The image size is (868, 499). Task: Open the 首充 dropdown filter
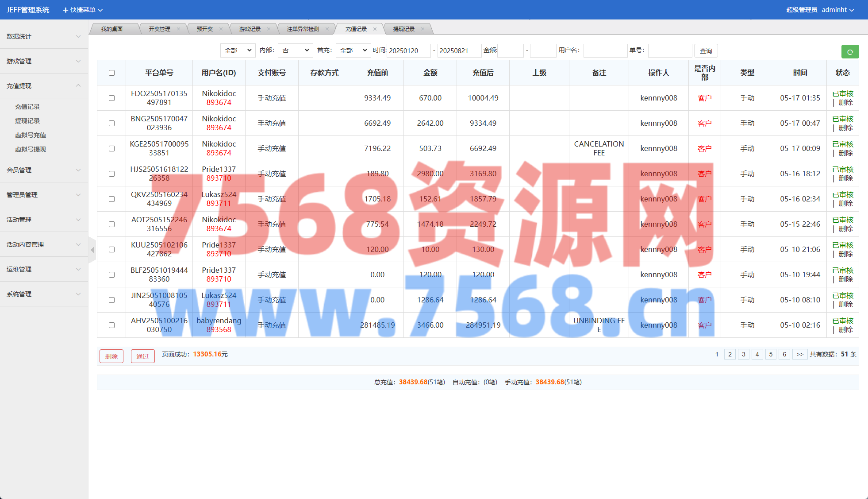click(353, 50)
